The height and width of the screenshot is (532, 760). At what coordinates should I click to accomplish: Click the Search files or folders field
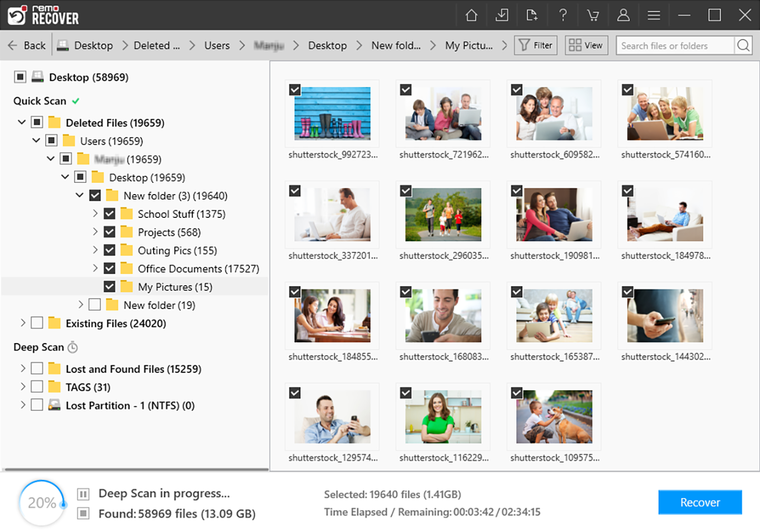[674, 46]
